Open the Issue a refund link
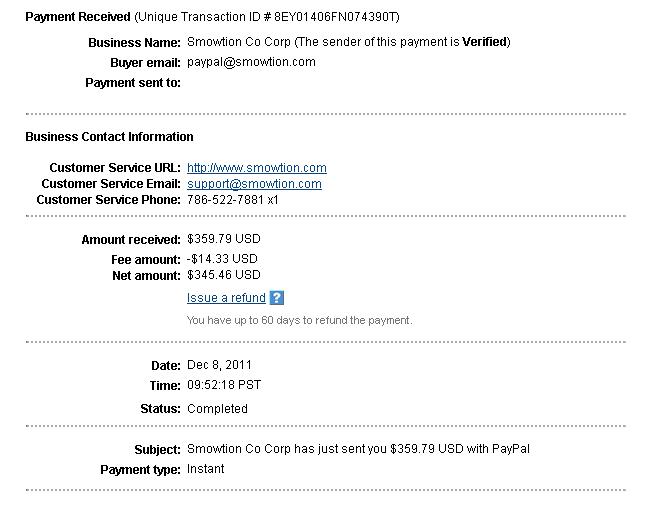 pyautogui.click(x=226, y=298)
